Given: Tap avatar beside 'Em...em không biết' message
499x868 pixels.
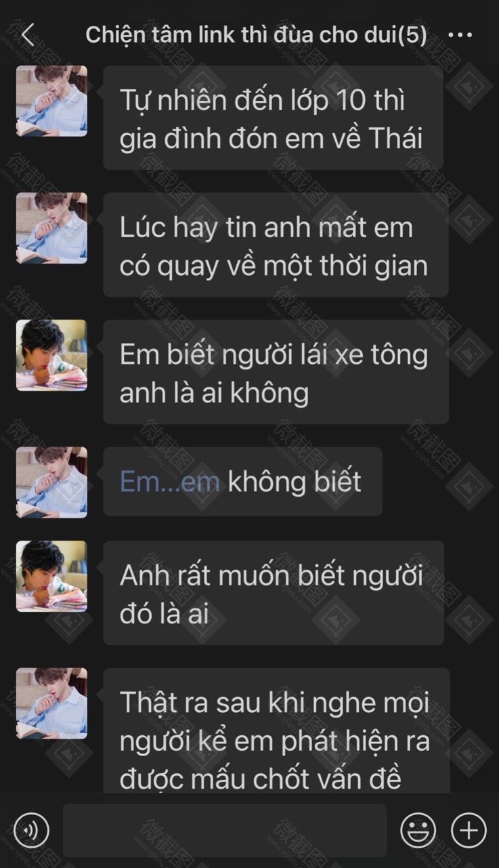Looking at the screenshot, I should point(51,482).
